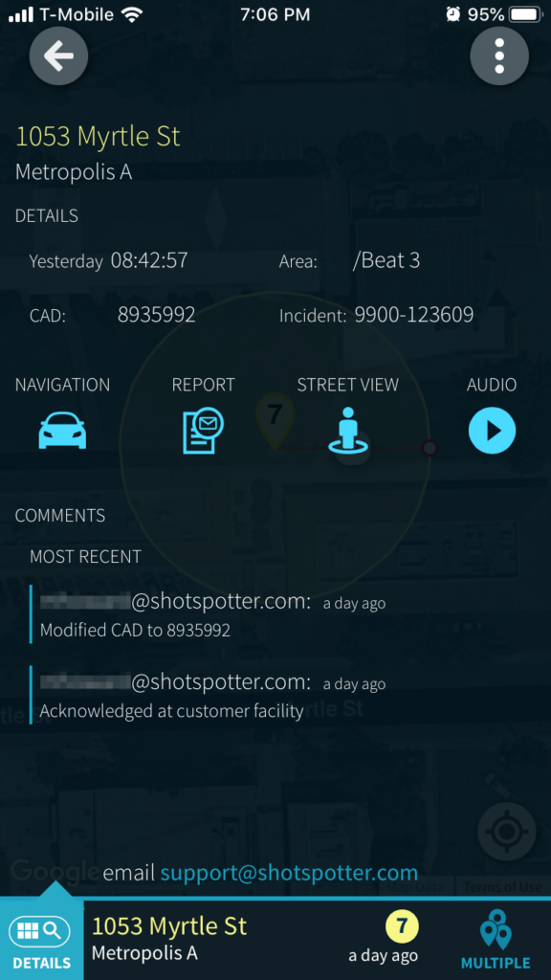Screen dimensions: 551x980
Task: Play the incident audio
Action: tap(493, 430)
